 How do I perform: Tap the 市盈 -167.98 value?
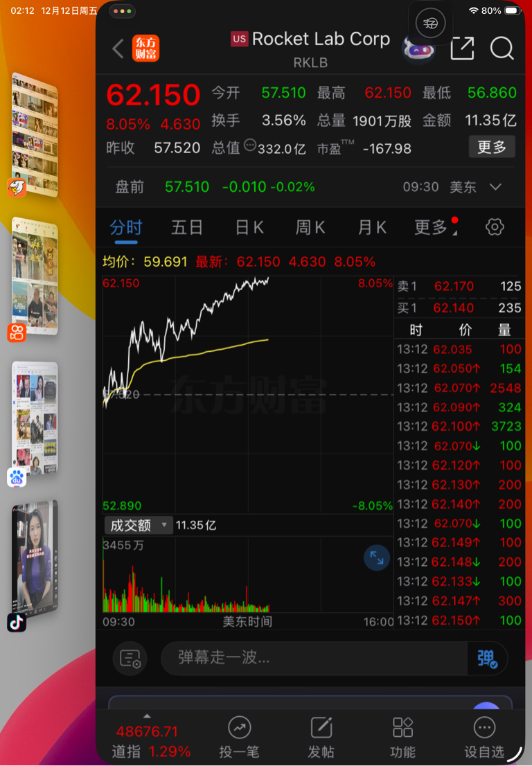click(x=387, y=148)
